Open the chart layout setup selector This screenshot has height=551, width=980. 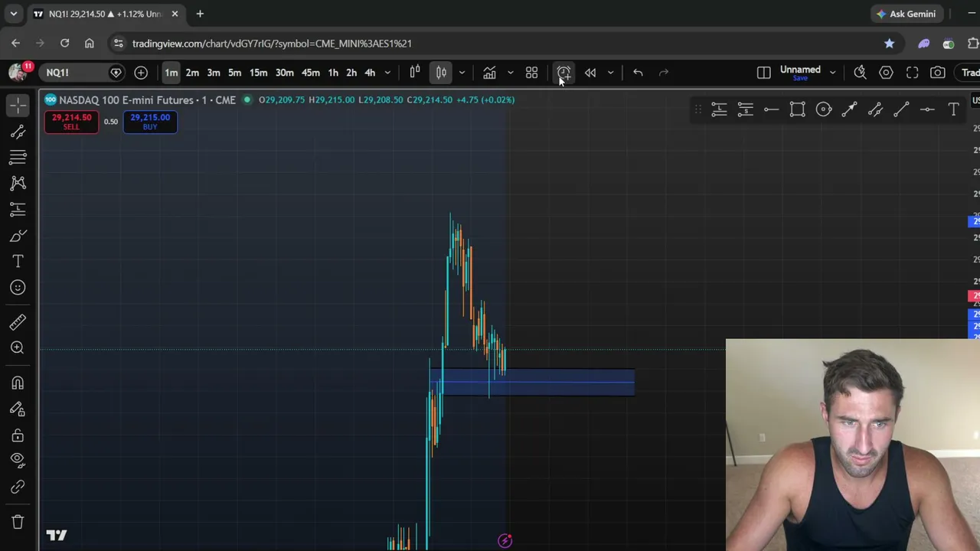coord(763,73)
